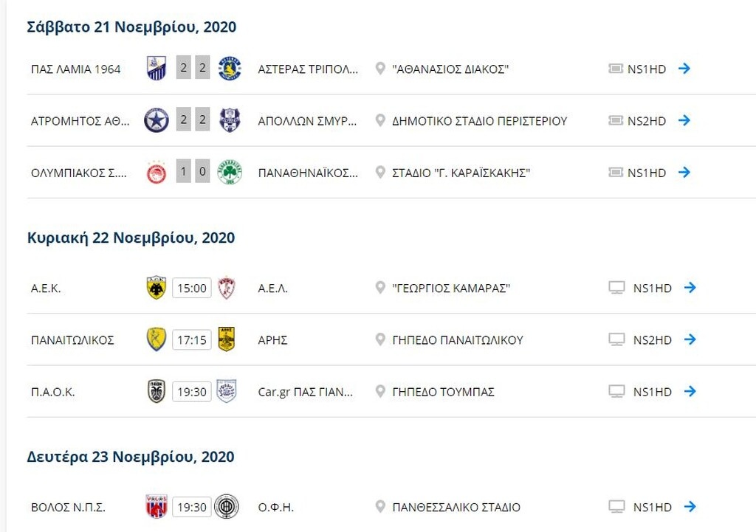Open the ΠΑΣ ΛΑΜΙΑ match via blue arrow
This screenshot has width=756, height=532.
pos(685,69)
